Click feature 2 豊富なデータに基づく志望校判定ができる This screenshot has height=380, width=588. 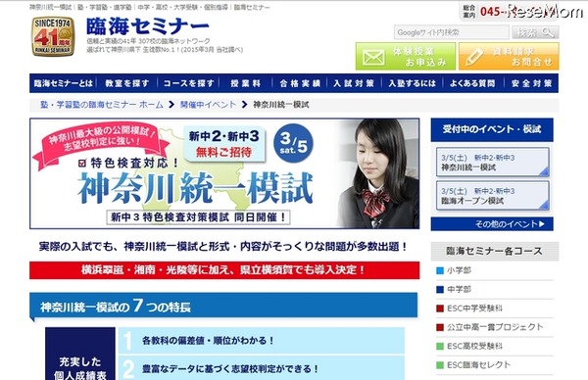coord(262,368)
